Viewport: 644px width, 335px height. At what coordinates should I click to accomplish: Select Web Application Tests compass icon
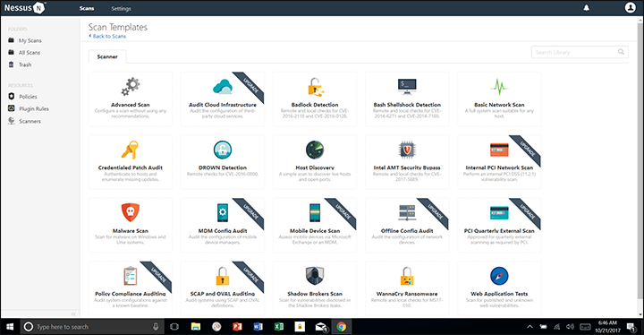[x=499, y=276]
